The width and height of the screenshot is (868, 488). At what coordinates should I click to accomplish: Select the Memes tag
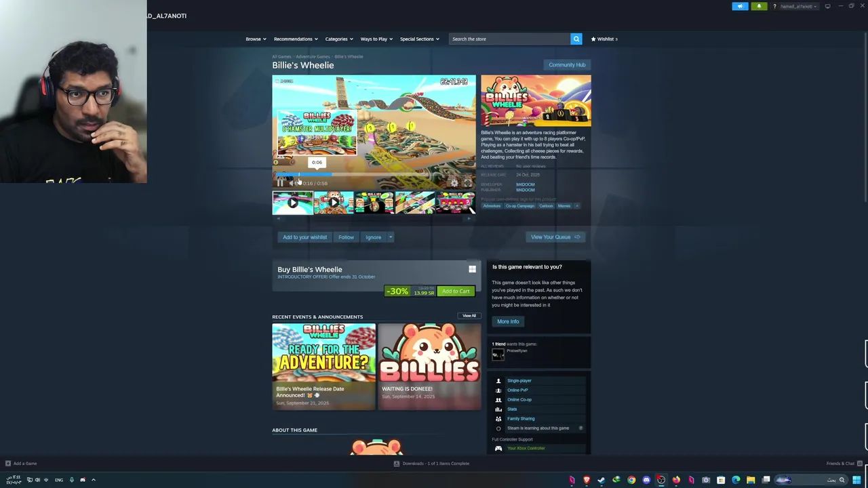click(564, 206)
